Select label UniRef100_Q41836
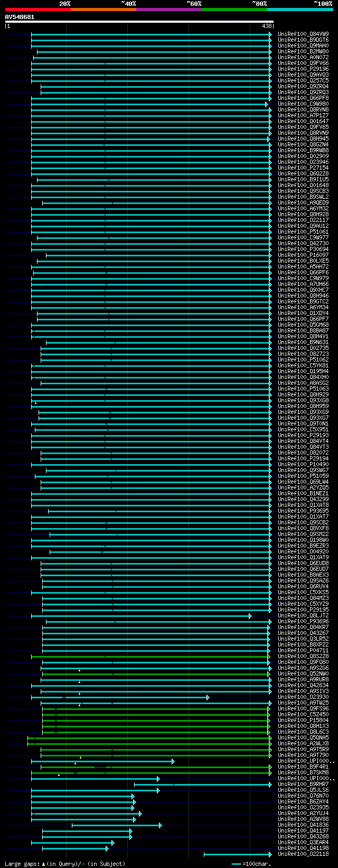 tap(303, 825)
